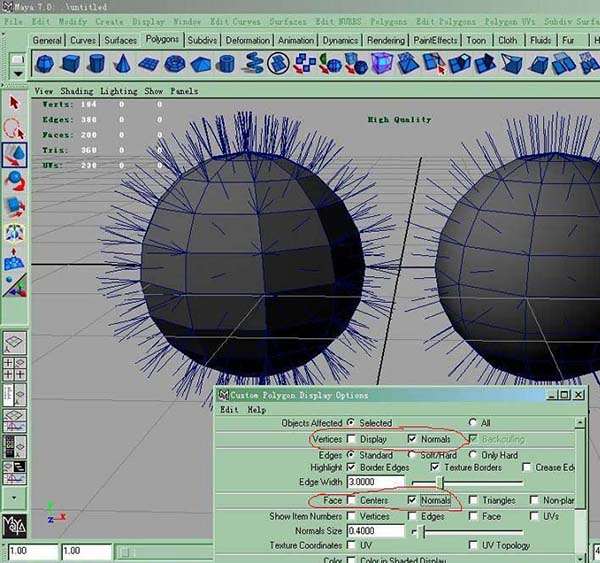The image size is (600, 563).
Task: Switch to single perspective view layout
Action: click(15, 343)
